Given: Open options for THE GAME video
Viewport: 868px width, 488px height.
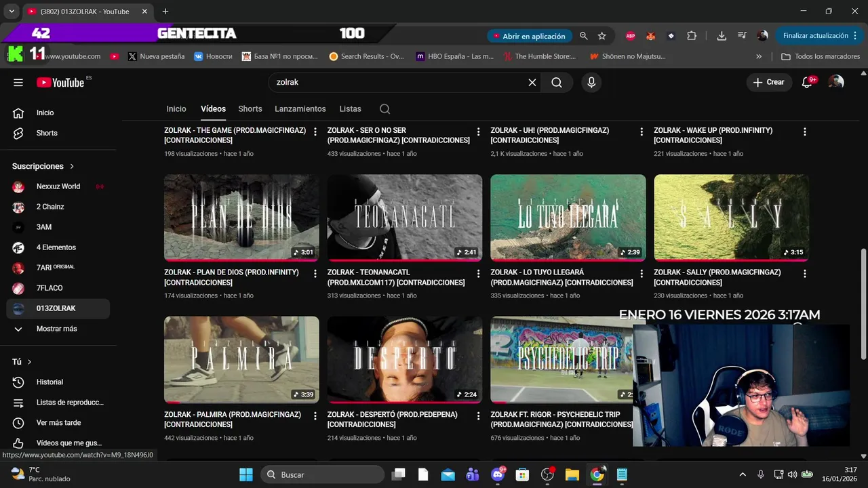Looking at the screenshot, I should point(315,131).
